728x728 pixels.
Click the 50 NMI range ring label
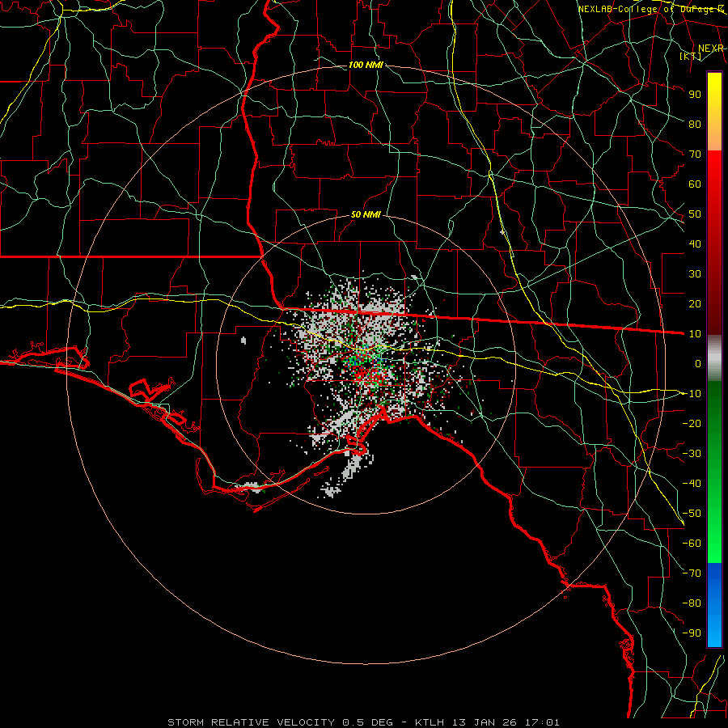[x=366, y=214]
